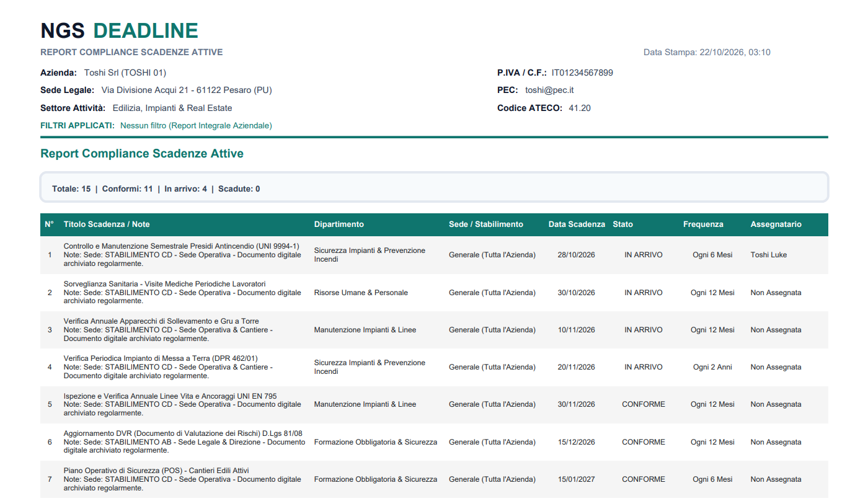Click 'Data Scadenza' column header
The image size is (868, 501).
(577, 224)
